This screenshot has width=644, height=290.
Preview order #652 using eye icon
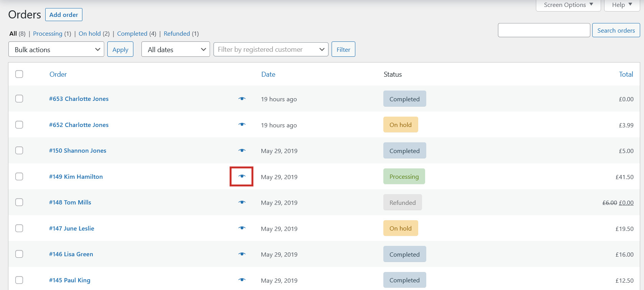coord(242,125)
